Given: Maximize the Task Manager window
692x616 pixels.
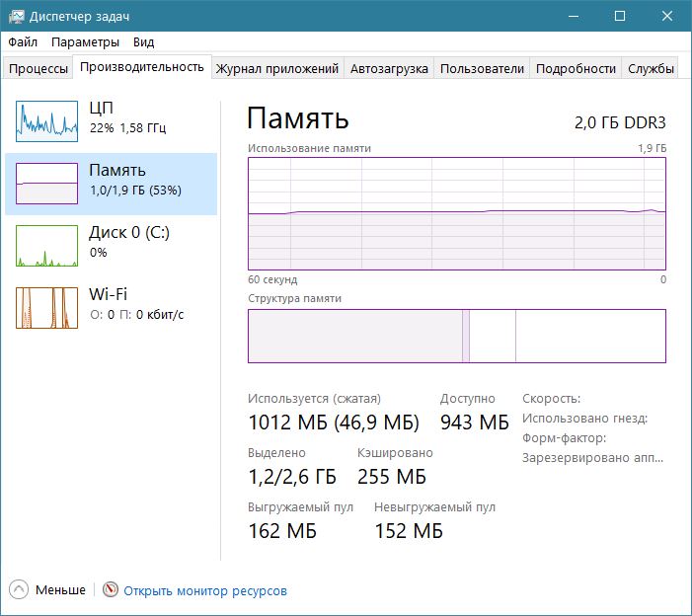Looking at the screenshot, I should [x=620, y=17].
